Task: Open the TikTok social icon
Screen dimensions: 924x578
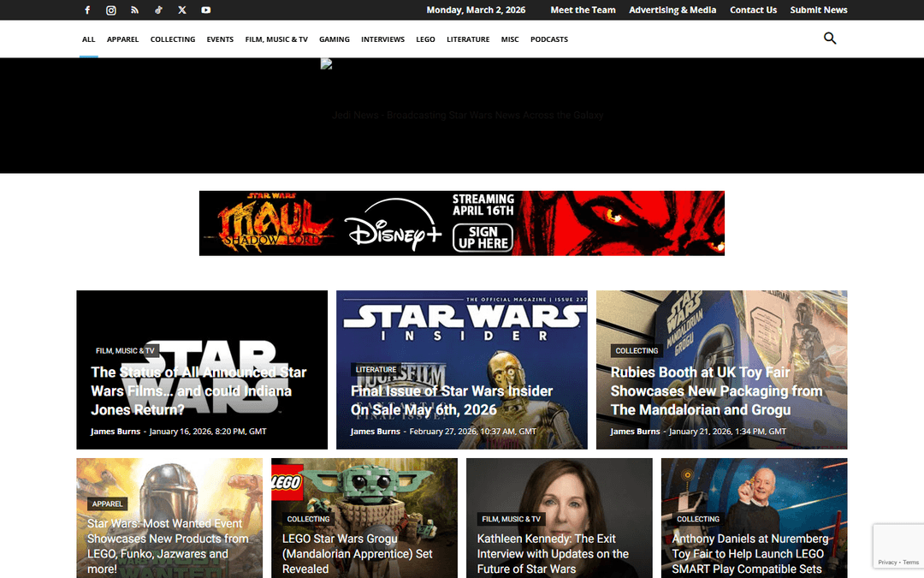Action: click(x=158, y=10)
